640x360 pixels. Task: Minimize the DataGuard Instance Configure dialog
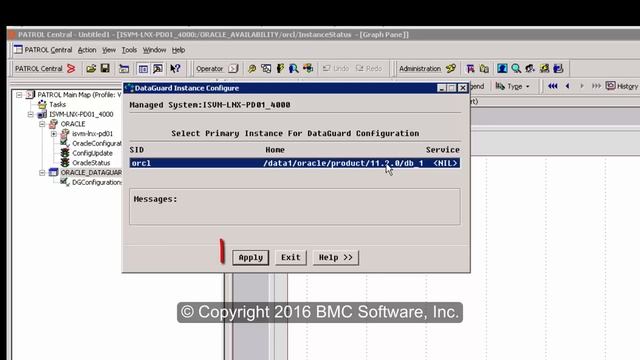(x=441, y=88)
